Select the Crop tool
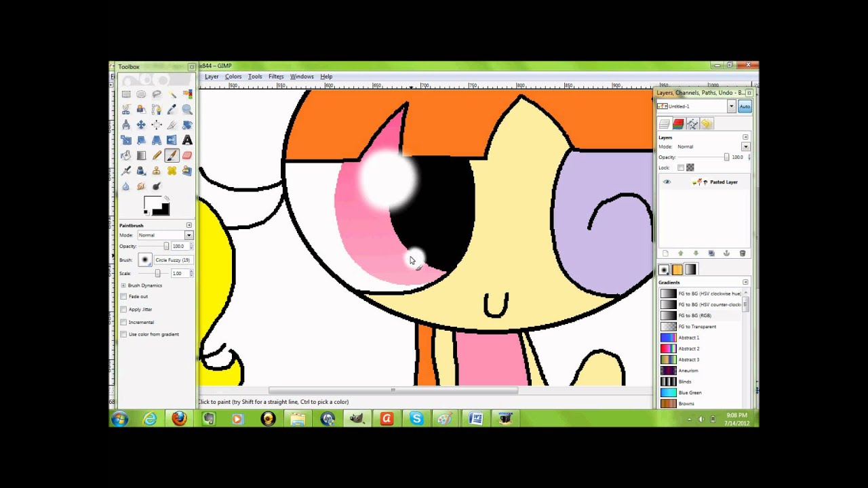Screen dimensions: 868x488 172,125
